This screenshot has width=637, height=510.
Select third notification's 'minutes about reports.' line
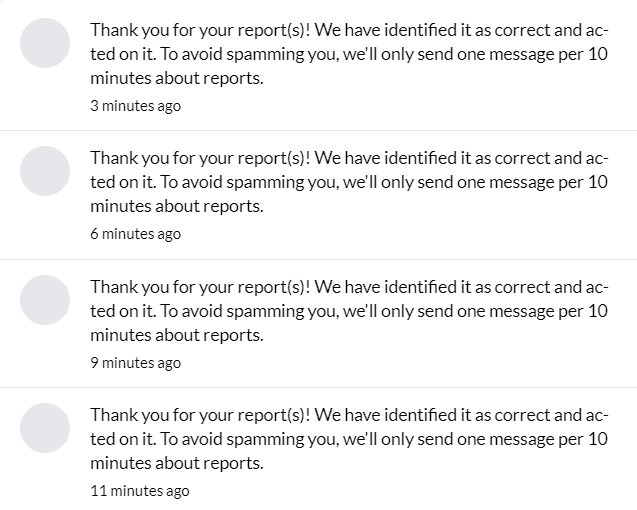[177, 335]
